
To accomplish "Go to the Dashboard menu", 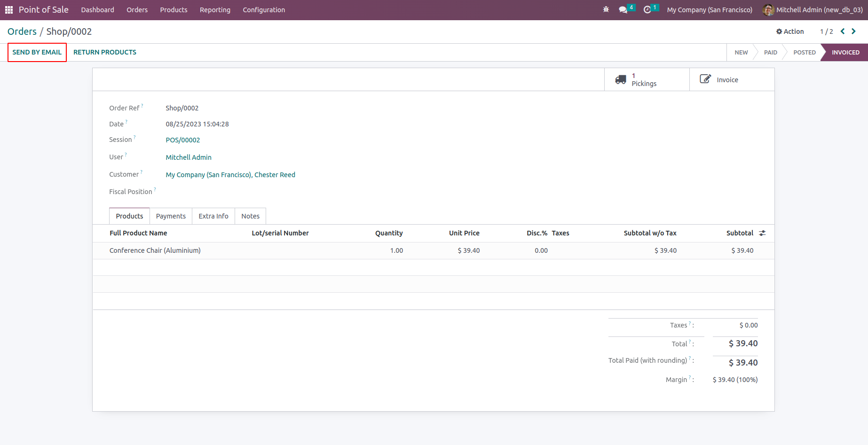I will click(x=97, y=10).
